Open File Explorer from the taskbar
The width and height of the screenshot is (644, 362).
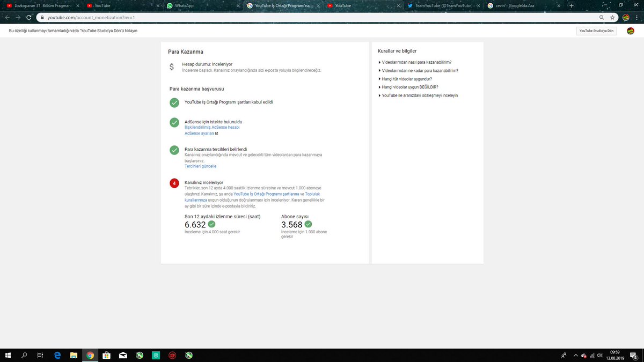click(74, 355)
